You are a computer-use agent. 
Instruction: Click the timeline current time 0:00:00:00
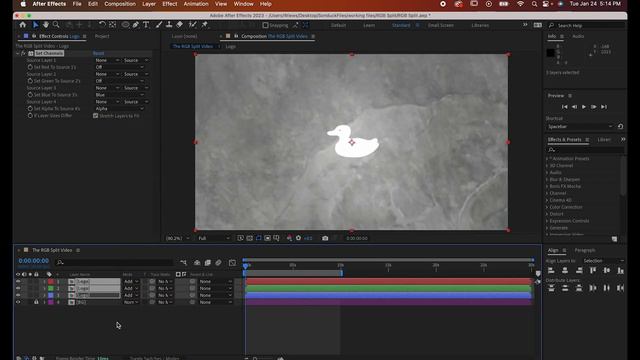(x=33, y=261)
